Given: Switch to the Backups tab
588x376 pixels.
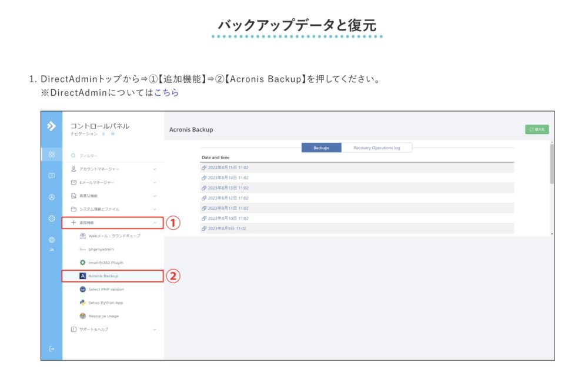Looking at the screenshot, I should coord(322,148).
